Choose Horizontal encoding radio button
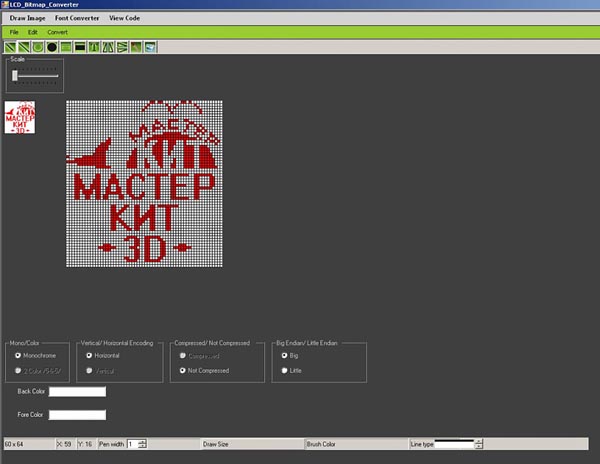Viewport: 600px width, 464px height. pos(89,355)
